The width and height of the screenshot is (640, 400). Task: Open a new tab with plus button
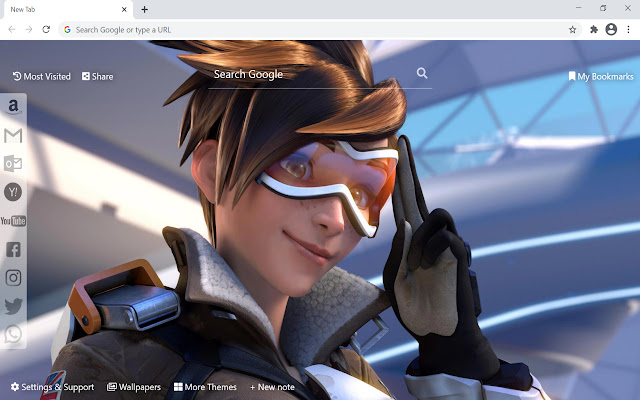point(144,9)
